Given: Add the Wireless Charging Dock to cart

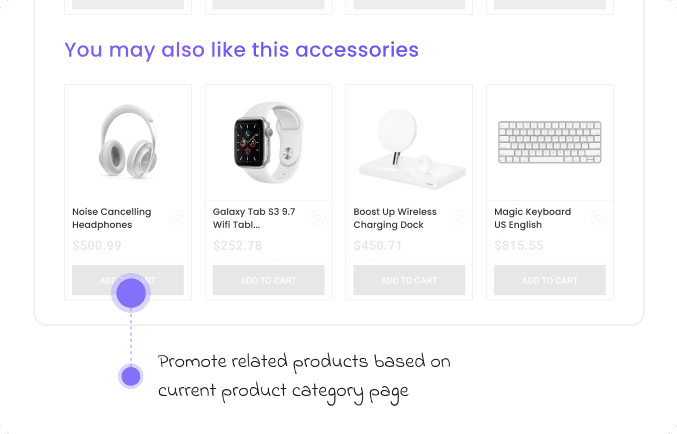Looking at the screenshot, I should tap(409, 280).
